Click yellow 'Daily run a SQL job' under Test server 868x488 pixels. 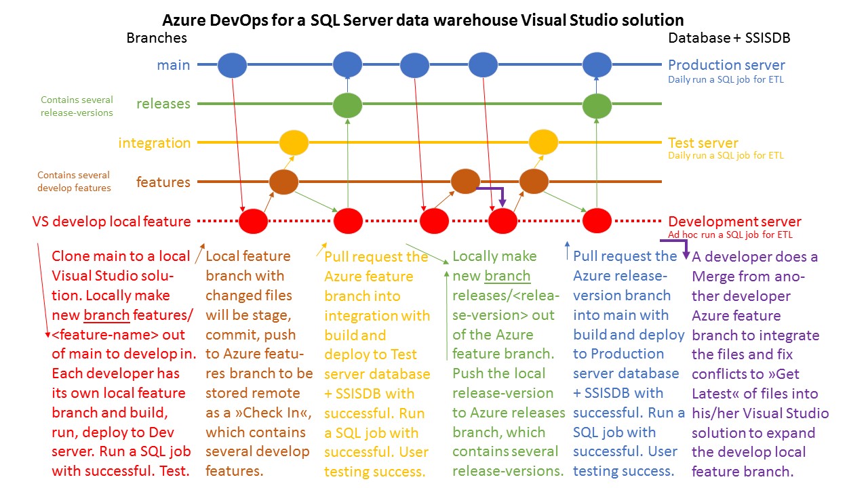[706, 155]
